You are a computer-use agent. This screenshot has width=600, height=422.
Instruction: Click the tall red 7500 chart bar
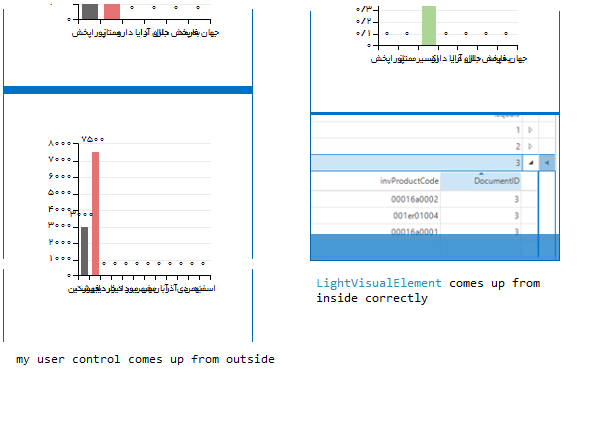[x=95, y=213]
